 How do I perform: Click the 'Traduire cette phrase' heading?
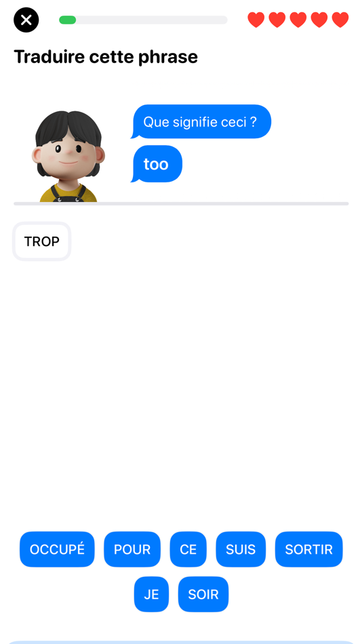tap(106, 57)
